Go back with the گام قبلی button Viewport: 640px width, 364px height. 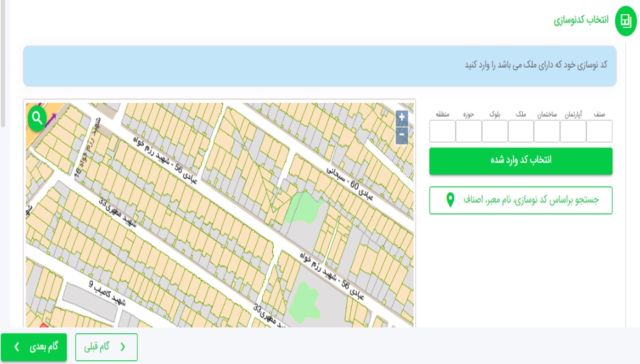[x=106, y=347]
